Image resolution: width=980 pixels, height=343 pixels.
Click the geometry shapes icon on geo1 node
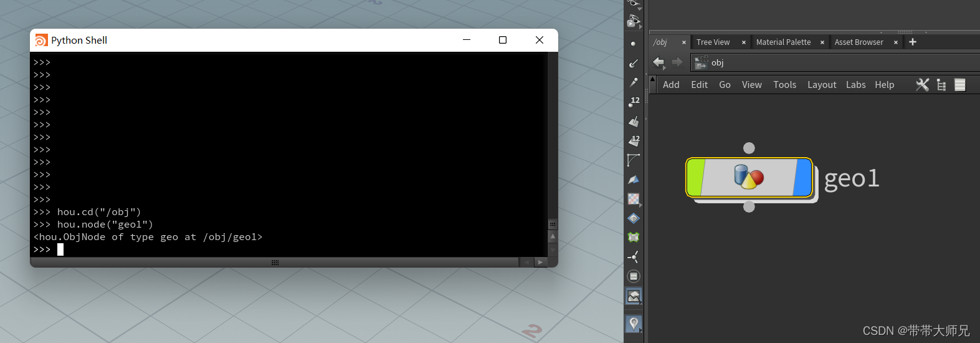(x=749, y=177)
